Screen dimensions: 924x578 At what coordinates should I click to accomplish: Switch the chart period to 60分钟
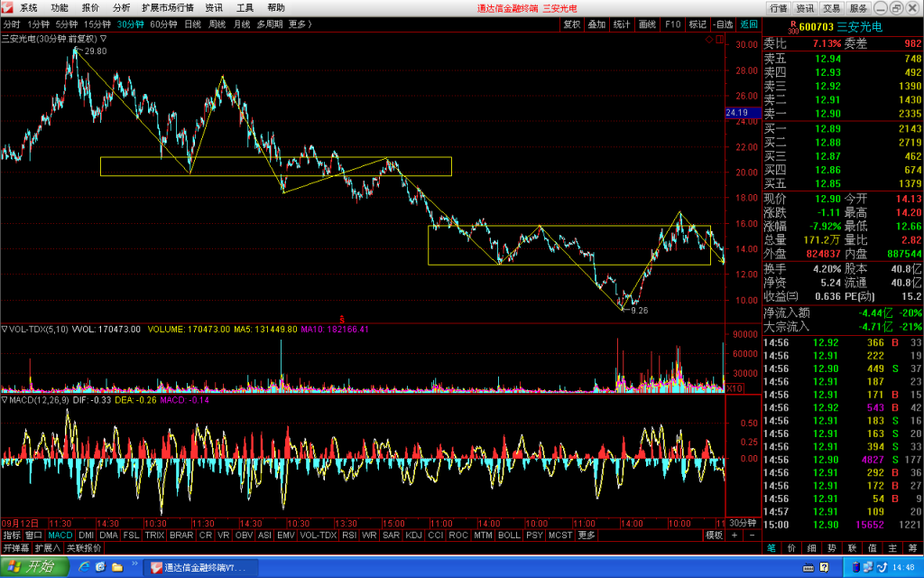163,24
